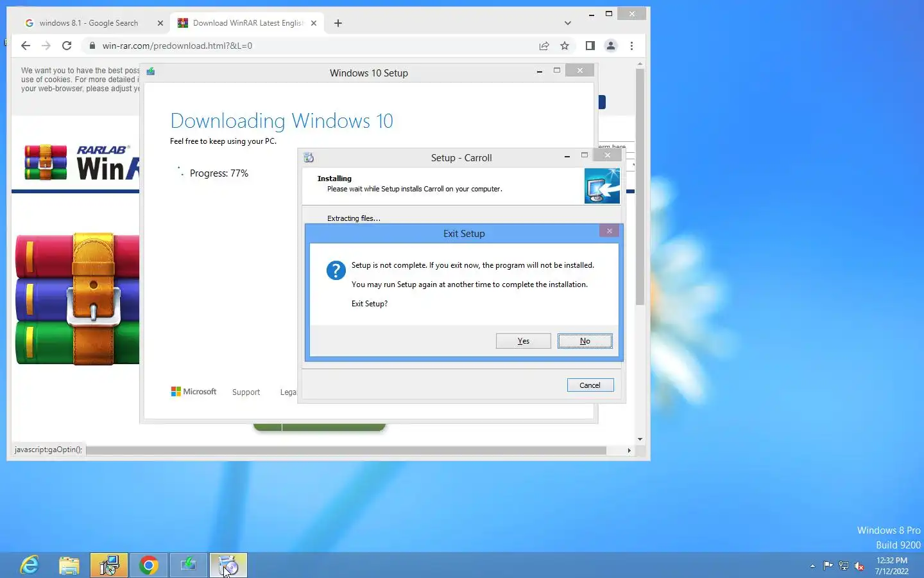Click Windows 10 Setup taskbar icon

click(x=189, y=565)
